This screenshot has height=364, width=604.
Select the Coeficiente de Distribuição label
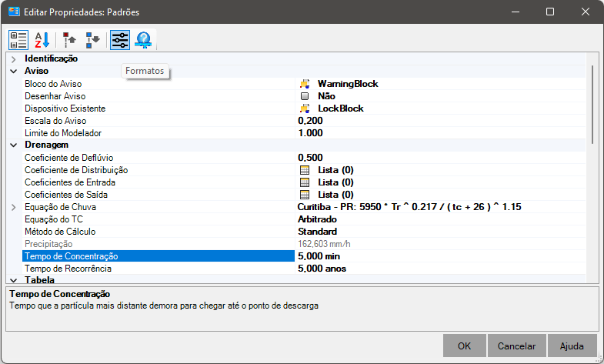pyautogui.click(x=76, y=170)
